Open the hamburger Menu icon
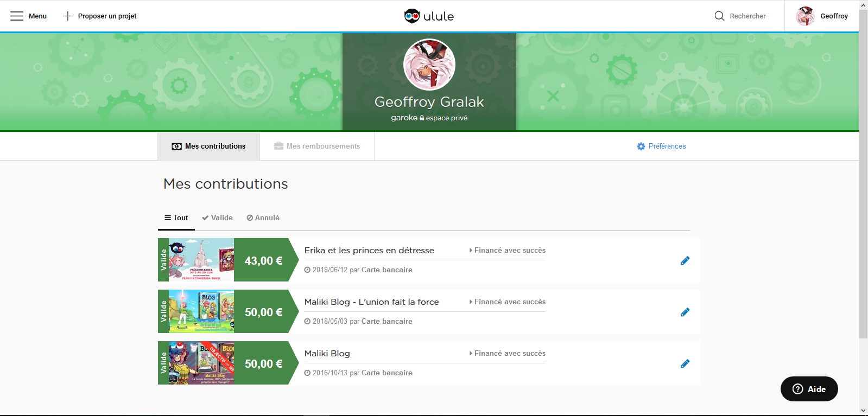Viewport: 868px width, 416px height. (17, 16)
